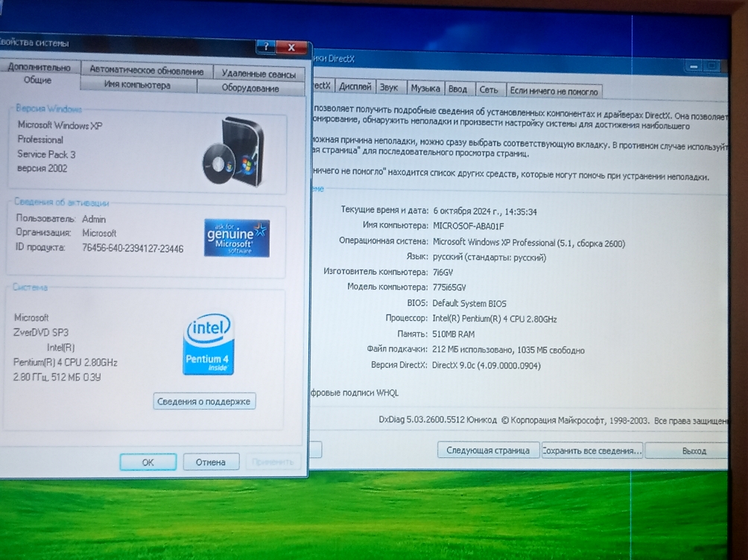Screen dimensions: 748x560
Task: Click the memory value '510MB RAM'
Action: click(x=453, y=334)
